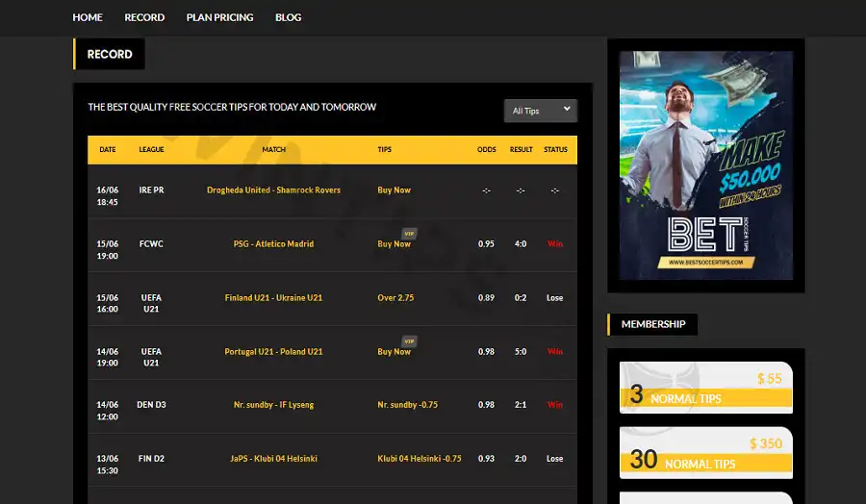Select the Nr. sundby -0.75 tip
The image size is (866, 504).
[408, 405]
